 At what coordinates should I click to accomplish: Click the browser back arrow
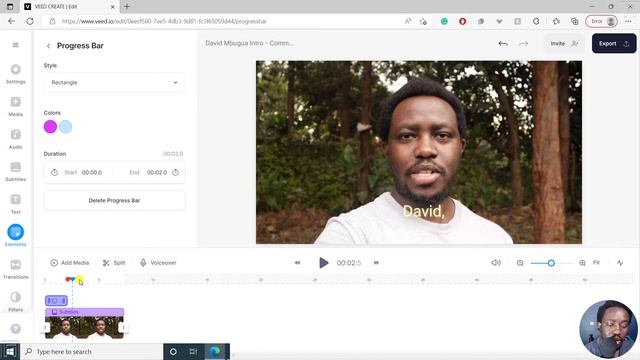[11, 21]
